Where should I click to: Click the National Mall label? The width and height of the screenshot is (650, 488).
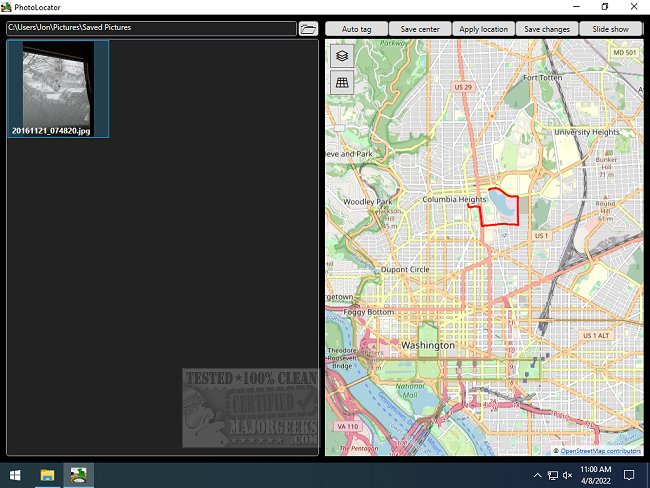[x=410, y=391]
